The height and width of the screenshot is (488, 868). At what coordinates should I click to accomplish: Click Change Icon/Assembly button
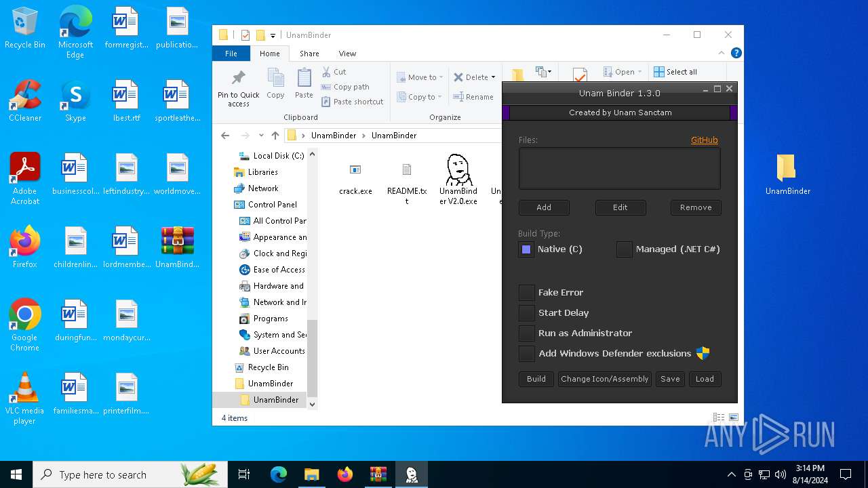point(605,379)
